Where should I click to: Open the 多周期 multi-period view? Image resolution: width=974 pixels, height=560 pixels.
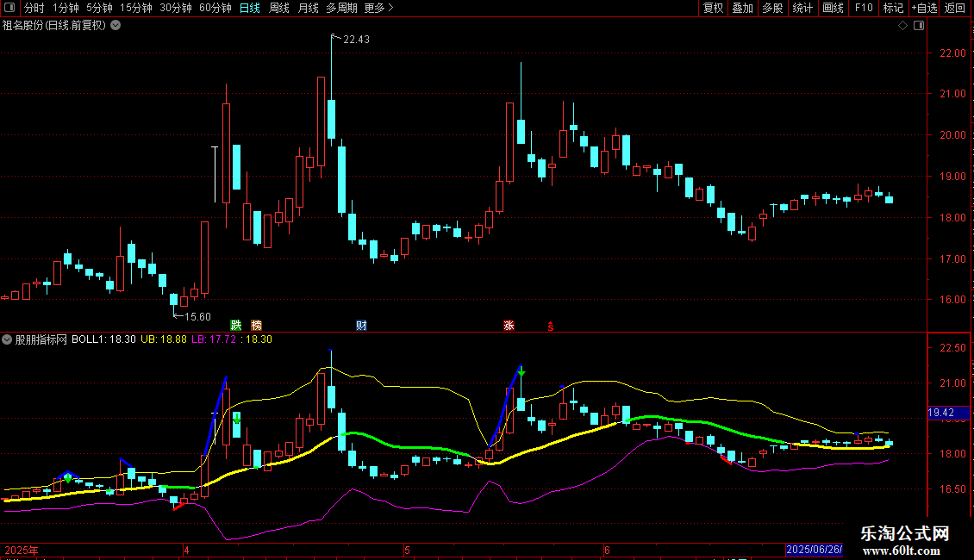click(341, 8)
